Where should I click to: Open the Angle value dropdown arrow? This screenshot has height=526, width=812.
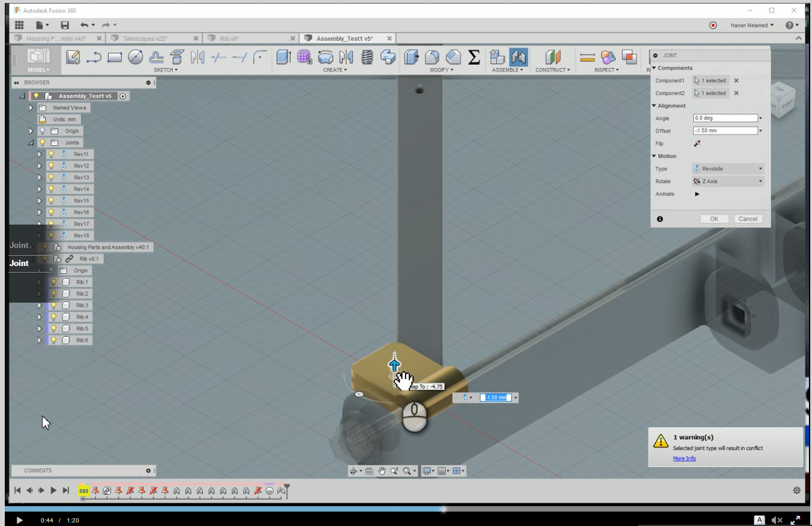tap(761, 118)
